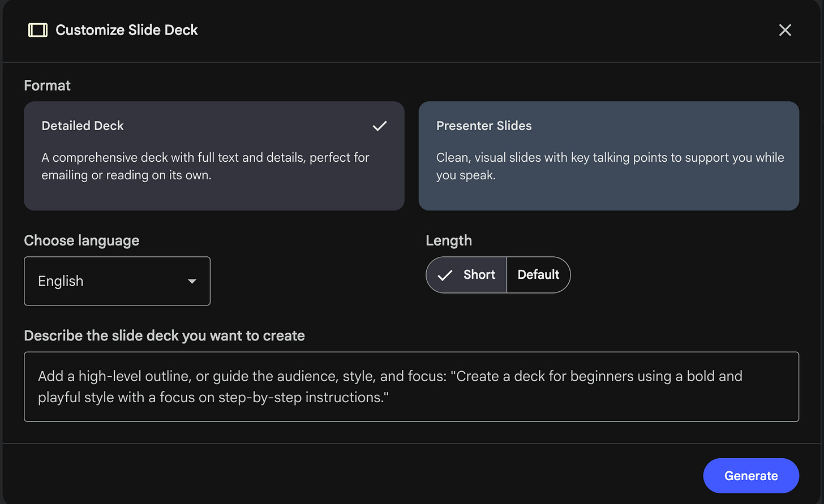Click the checkmark on Detailed Deck card
The height and width of the screenshot is (504, 824).
point(380,126)
